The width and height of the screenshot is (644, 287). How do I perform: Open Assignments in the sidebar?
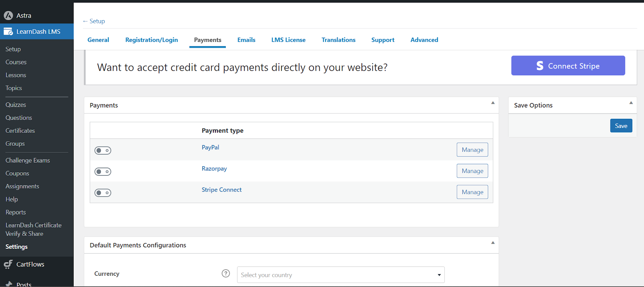[x=22, y=186]
